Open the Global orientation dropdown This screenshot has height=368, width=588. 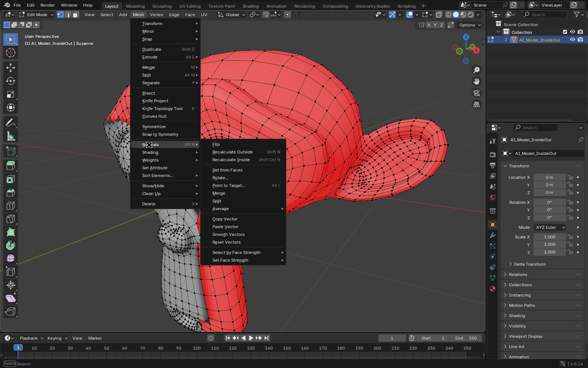click(232, 15)
